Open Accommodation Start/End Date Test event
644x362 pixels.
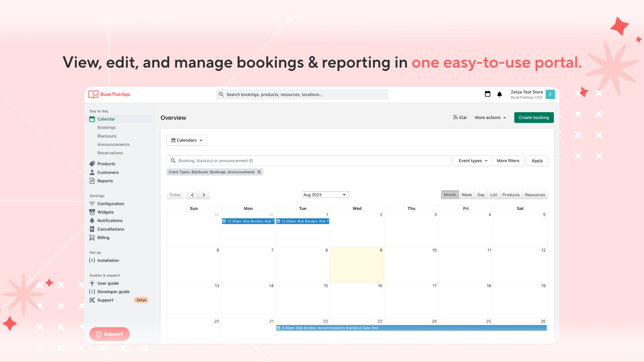click(x=411, y=328)
